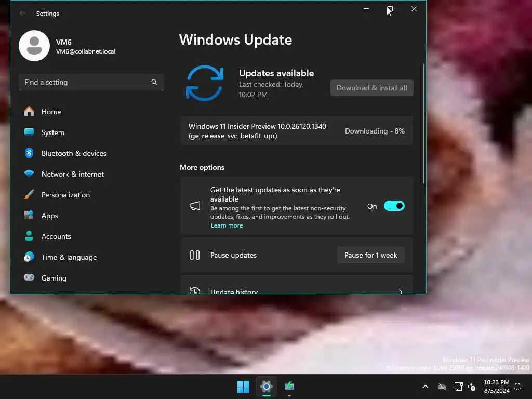Click Pause for 1 week button

[x=370, y=255]
